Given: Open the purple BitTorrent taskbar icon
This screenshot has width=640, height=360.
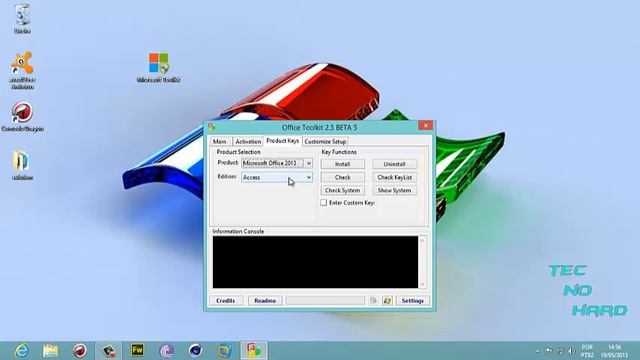Looking at the screenshot, I should (x=167, y=351).
